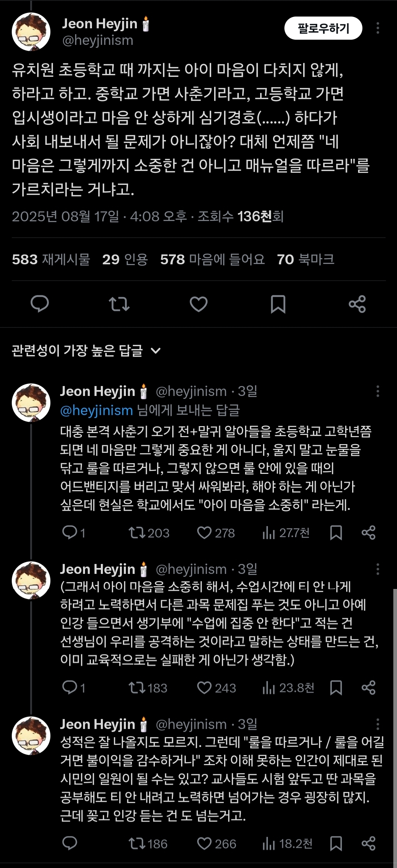Bookmark the reply with 243 likes
Viewport: 397px width, 868px height.
coord(336,688)
